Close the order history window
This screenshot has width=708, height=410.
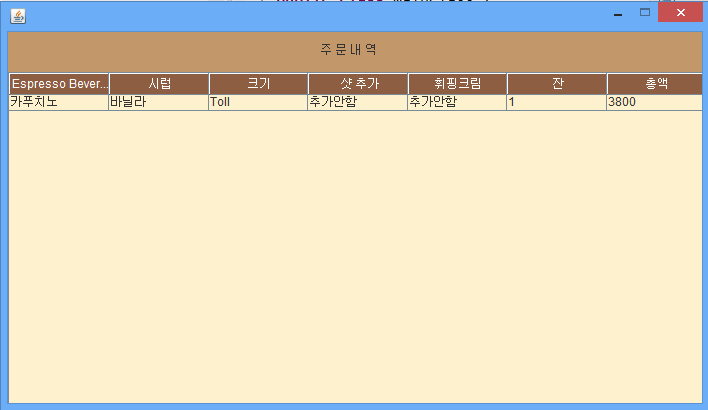(680, 13)
